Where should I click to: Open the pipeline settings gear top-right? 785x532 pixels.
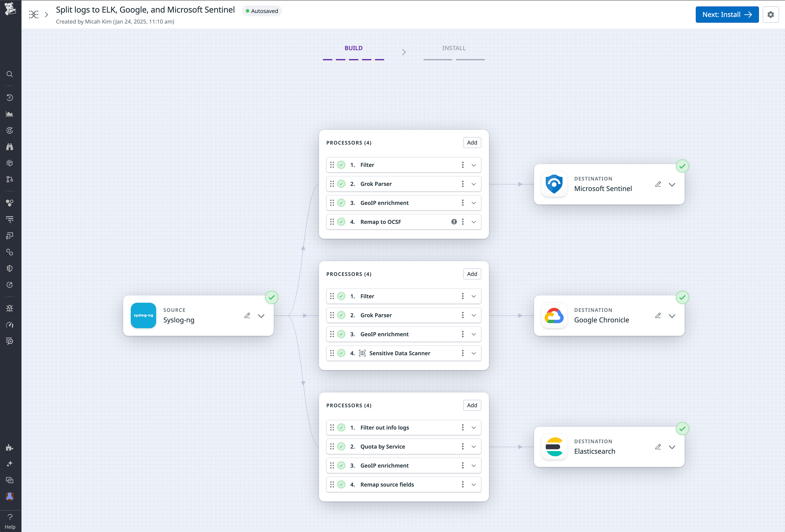771,14
